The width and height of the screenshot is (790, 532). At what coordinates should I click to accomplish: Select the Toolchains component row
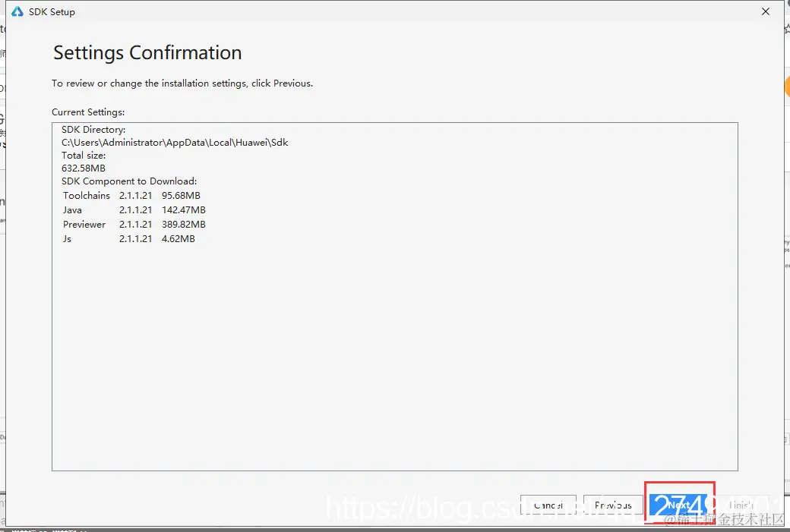(x=131, y=195)
